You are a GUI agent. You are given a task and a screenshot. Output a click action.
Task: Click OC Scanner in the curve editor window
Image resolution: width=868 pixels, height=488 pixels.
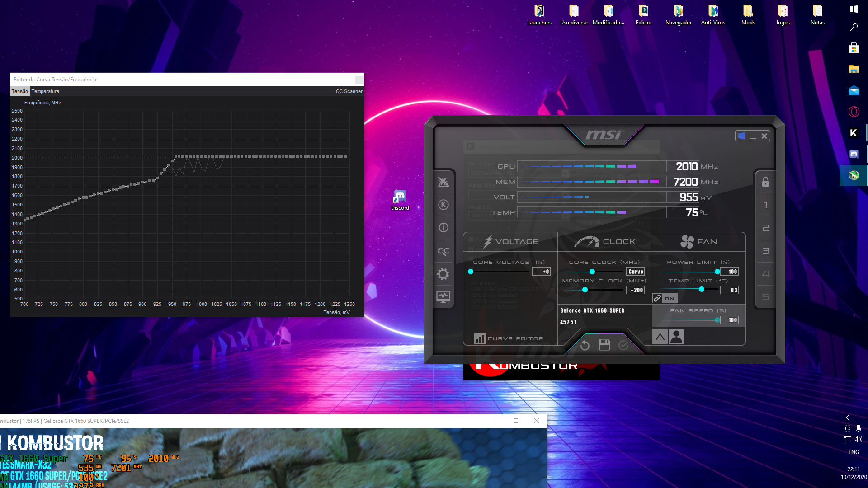[x=349, y=91]
